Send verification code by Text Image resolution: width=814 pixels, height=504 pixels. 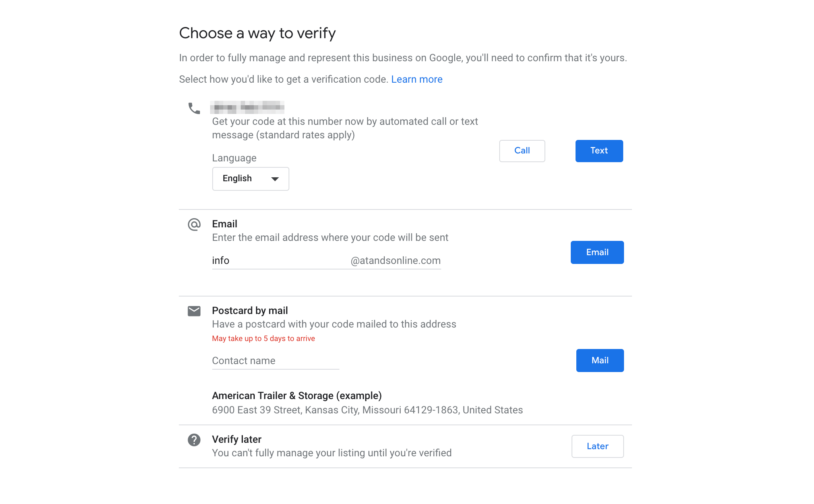(x=599, y=151)
